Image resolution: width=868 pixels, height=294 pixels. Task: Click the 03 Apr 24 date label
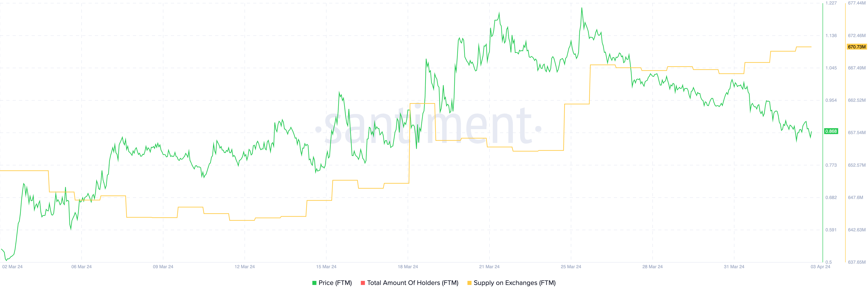(x=821, y=267)
